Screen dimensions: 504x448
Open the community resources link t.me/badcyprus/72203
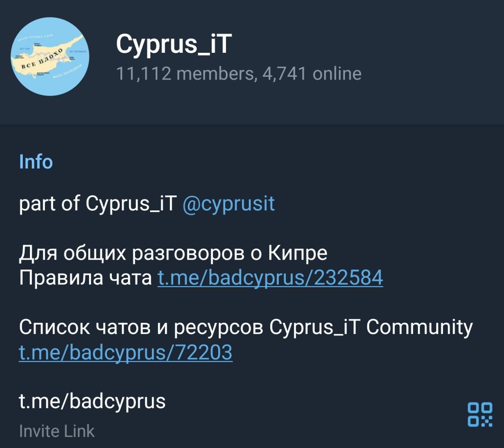click(x=126, y=352)
